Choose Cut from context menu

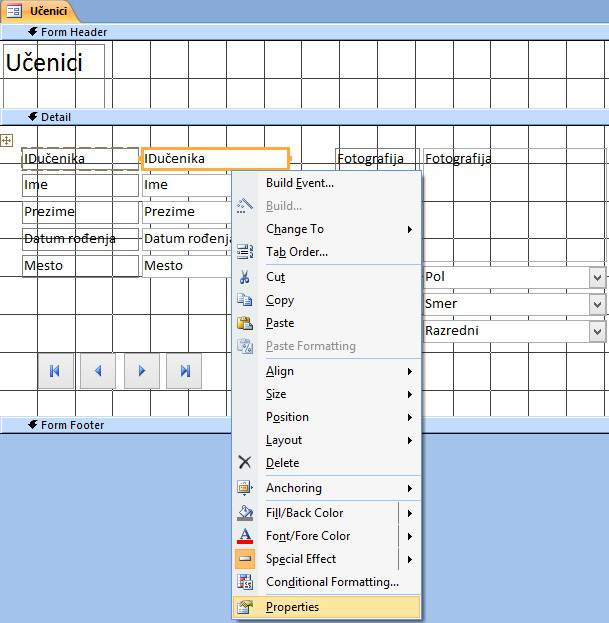(326, 277)
